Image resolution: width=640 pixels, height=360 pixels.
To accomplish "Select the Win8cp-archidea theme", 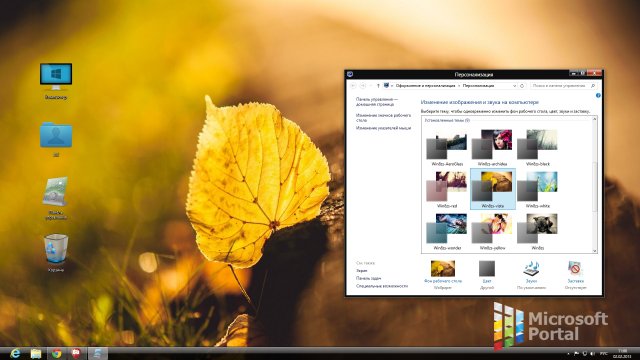I will 493,147.
